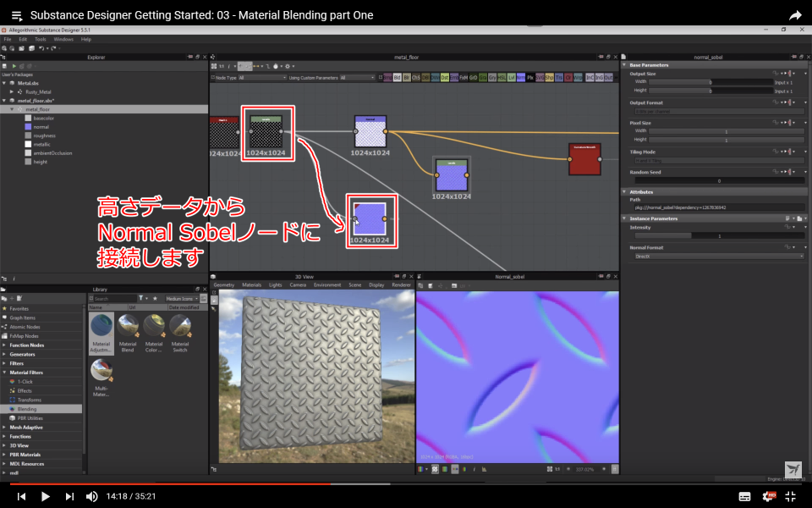
Task: Open the Edit menu
Action: (23, 40)
